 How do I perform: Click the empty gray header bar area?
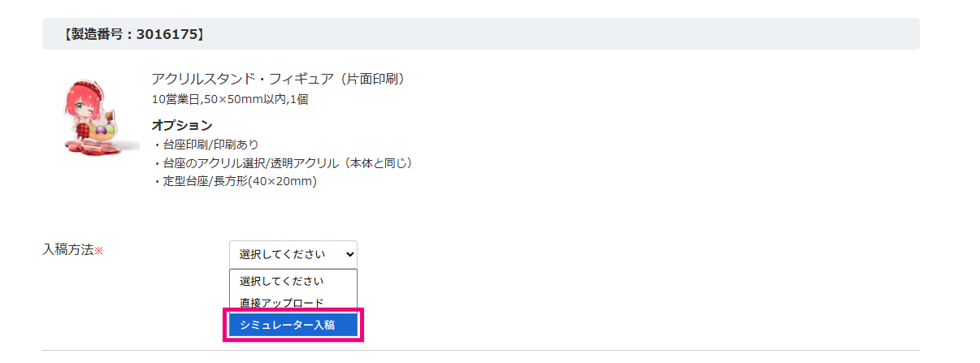pyautogui.click(x=569, y=34)
